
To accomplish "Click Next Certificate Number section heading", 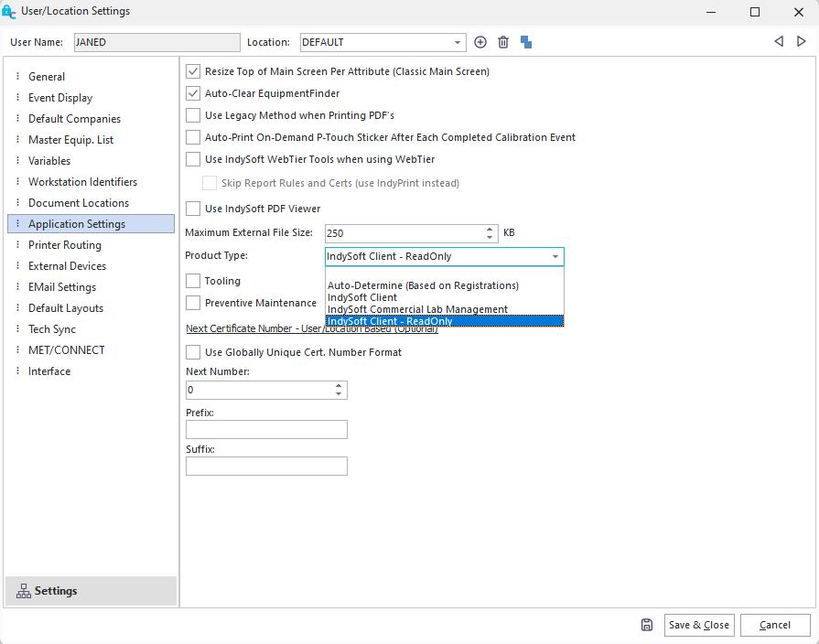I will 312,328.
